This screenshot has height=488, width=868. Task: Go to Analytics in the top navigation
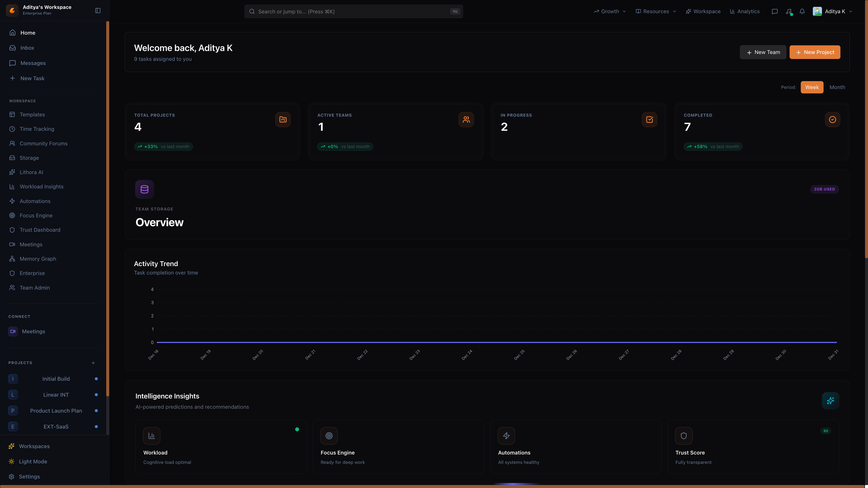coord(745,11)
